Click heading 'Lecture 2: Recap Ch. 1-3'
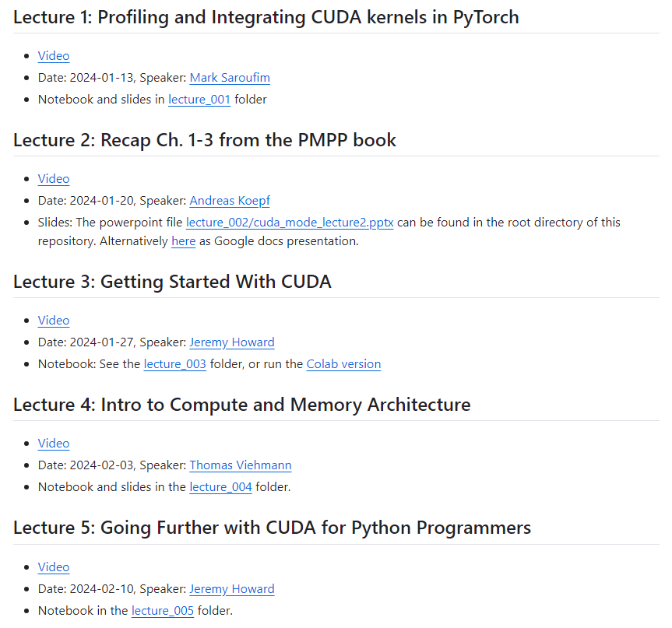This screenshot has height=628, width=672. tap(205, 141)
